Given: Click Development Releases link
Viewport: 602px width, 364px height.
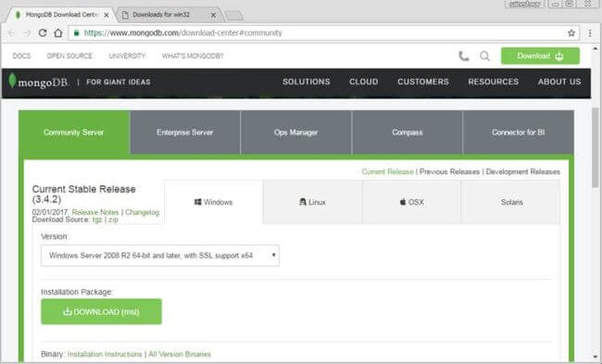Looking at the screenshot, I should (x=523, y=171).
